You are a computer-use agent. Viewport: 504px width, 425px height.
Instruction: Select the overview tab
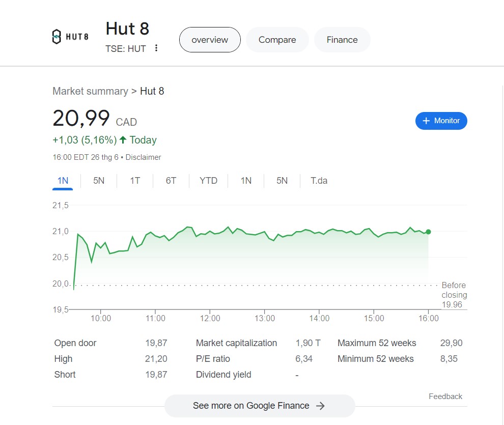210,40
